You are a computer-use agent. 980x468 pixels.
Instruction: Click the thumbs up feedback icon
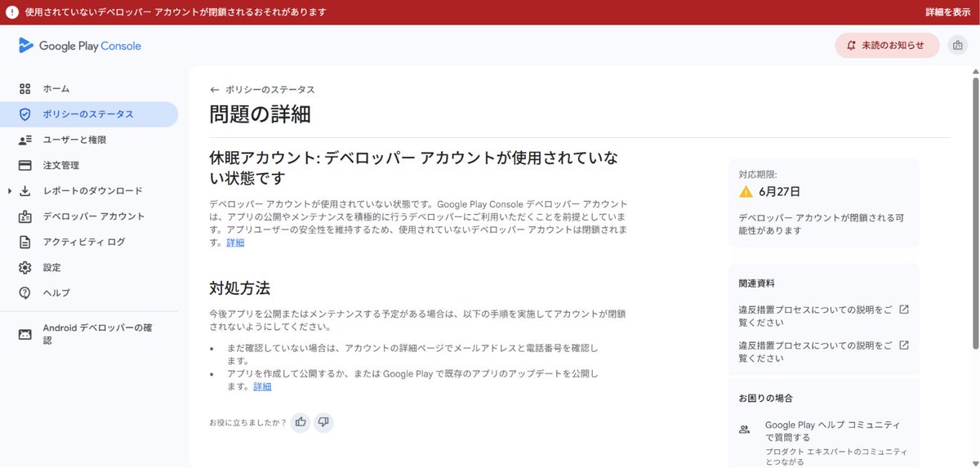tap(301, 422)
